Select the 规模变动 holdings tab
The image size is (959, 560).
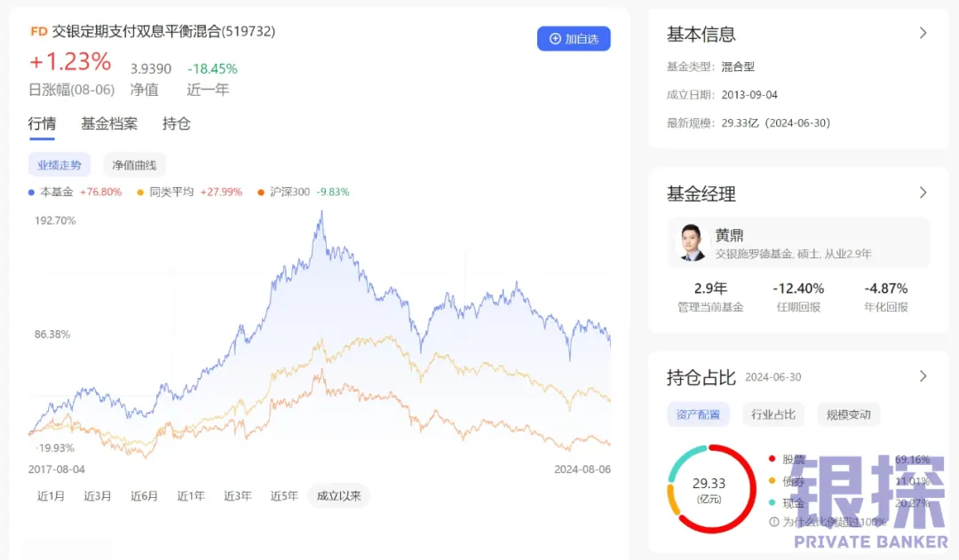click(x=848, y=414)
